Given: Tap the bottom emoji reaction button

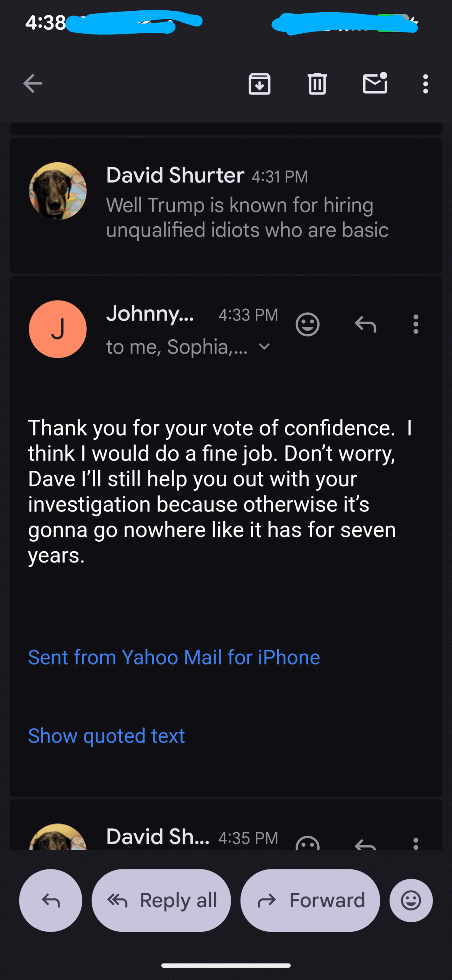Looking at the screenshot, I should pos(411,900).
